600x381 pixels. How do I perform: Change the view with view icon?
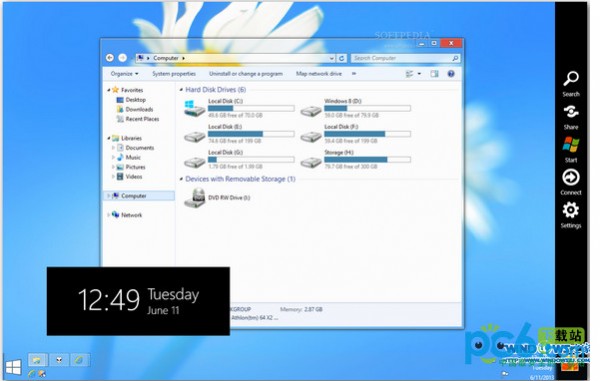click(x=409, y=74)
